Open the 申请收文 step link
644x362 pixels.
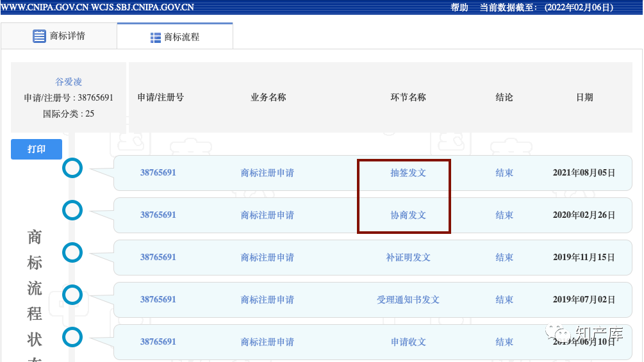tap(408, 342)
